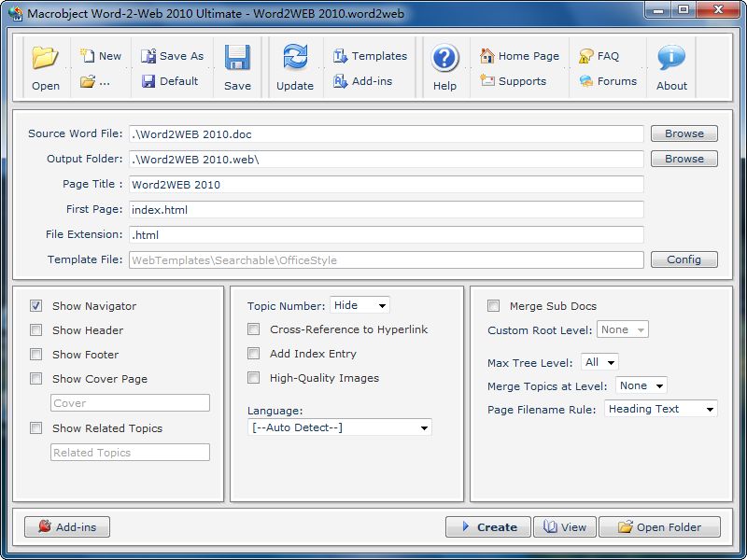Enable Show Related Topics checkbox

35,428
